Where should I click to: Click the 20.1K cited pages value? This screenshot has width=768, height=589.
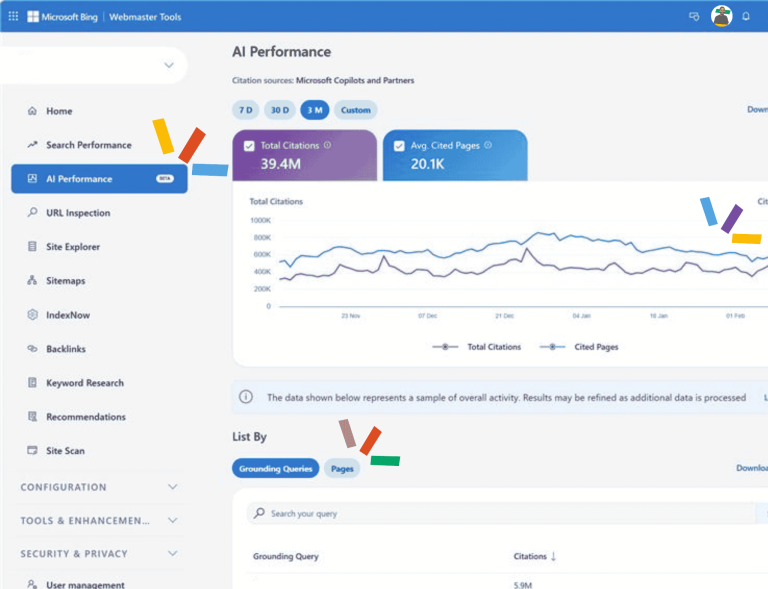pyautogui.click(x=427, y=164)
